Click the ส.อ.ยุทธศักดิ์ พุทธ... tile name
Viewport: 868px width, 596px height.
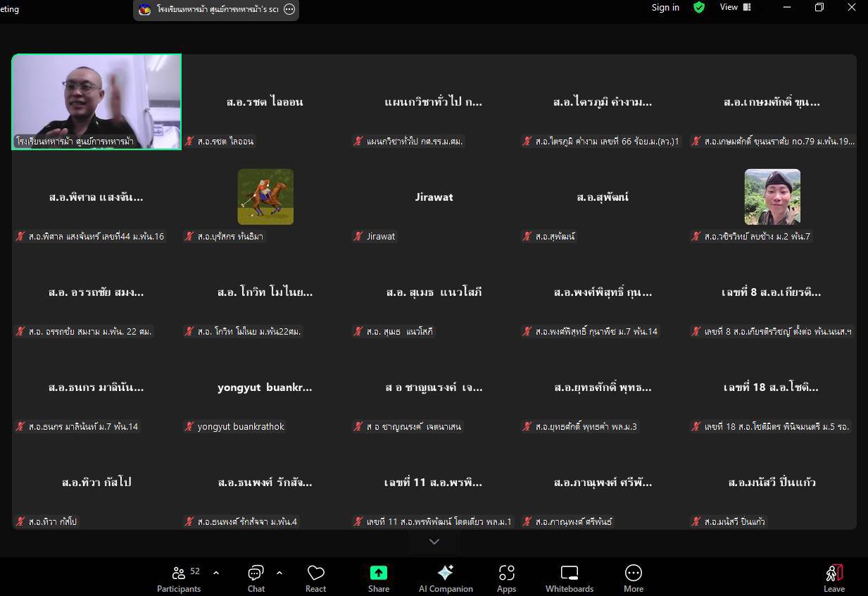(x=603, y=387)
